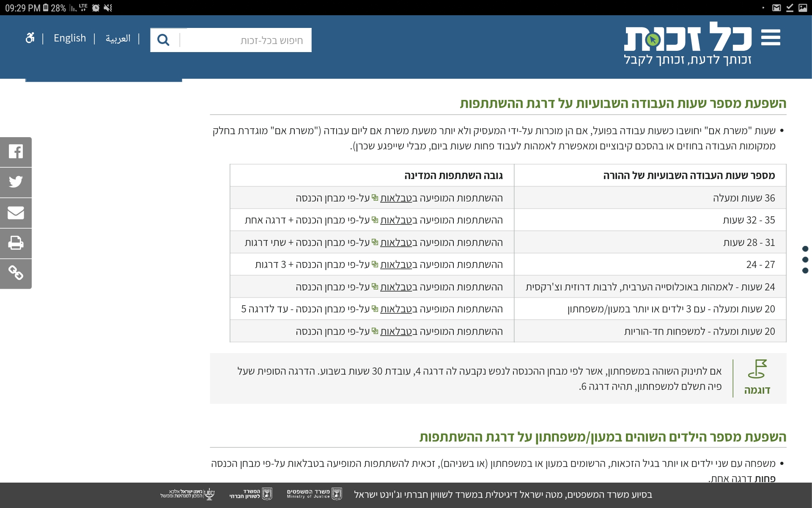Click the top dot in right-edge navigation
Viewport: 812px width, 508px height.
(x=805, y=248)
